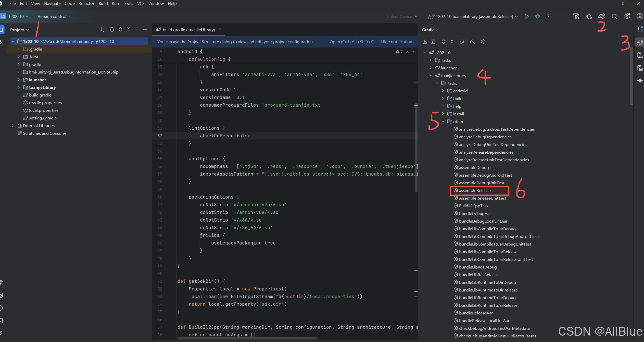This screenshot has width=644, height=342.
Task: Open the Refactor menu
Action: (86, 3)
